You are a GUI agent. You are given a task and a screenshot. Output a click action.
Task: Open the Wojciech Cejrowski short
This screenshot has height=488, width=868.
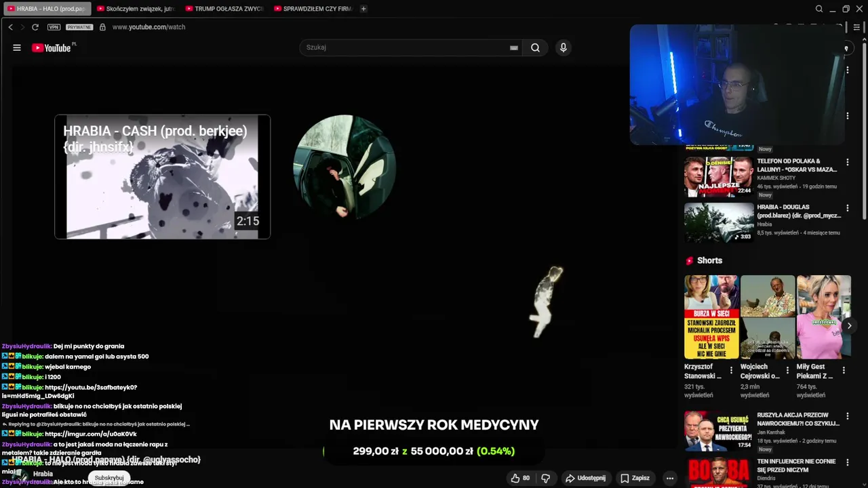768,317
